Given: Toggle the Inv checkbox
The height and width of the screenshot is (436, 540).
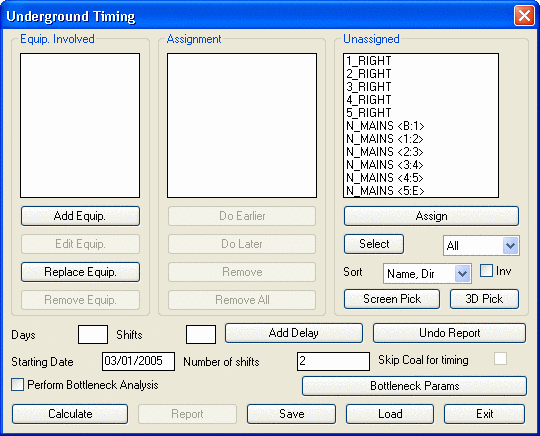Looking at the screenshot, I should pyautogui.click(x=486, y=271).
